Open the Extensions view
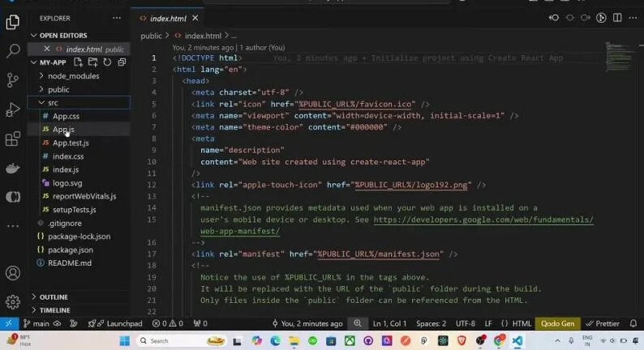The height and width of the screenshot is (350, 644). pos(13,139)
